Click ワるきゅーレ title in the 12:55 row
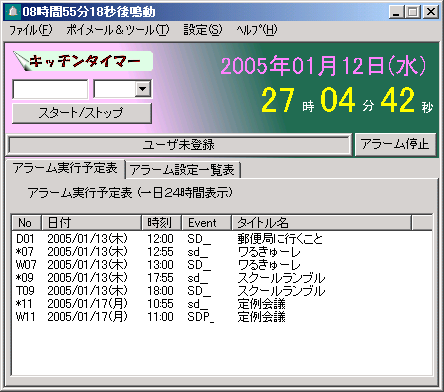Screen dimensions: 444x392 [269, 252]
